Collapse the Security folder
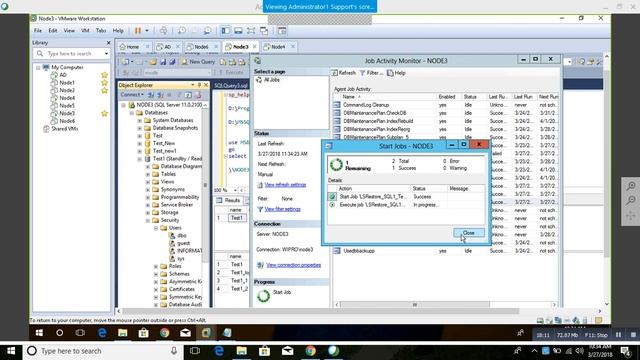 148,220
